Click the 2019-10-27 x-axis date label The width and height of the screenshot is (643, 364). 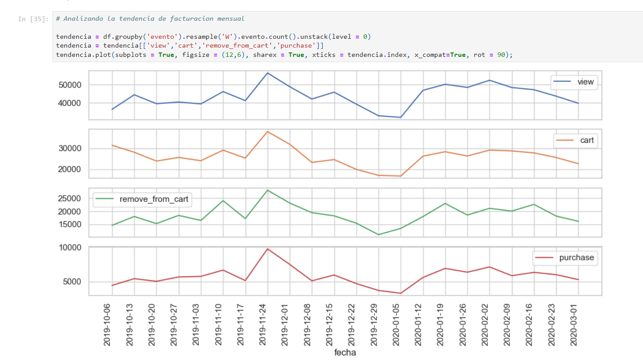point(174,325)
